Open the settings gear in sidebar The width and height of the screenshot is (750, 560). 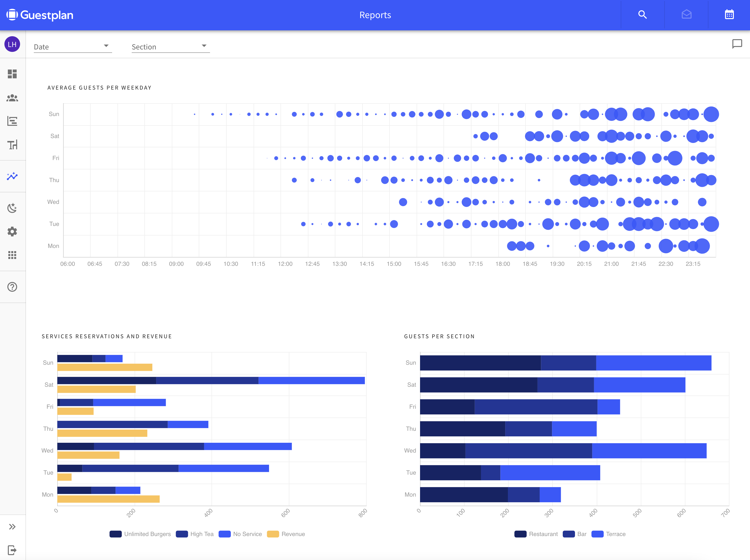point(12,232)
